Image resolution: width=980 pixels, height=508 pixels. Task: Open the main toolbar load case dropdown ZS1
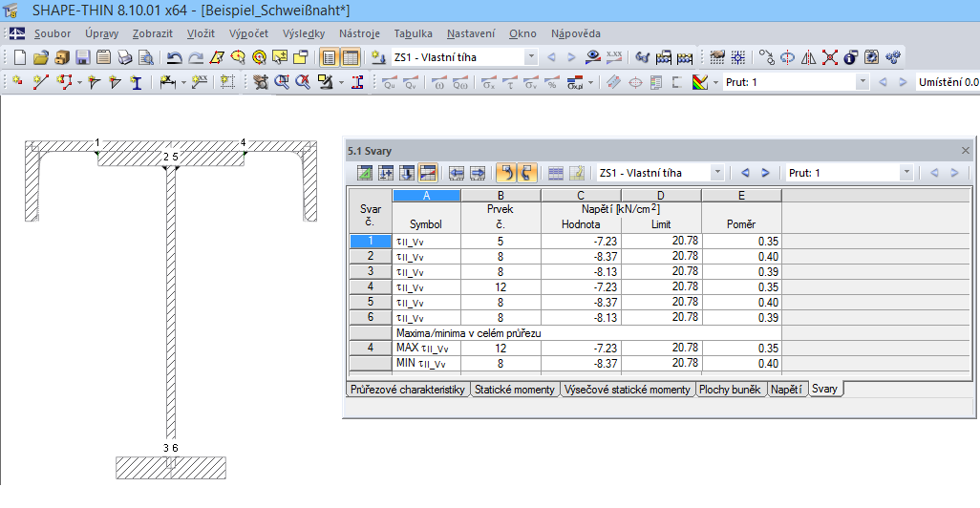(x=531, y=57)
